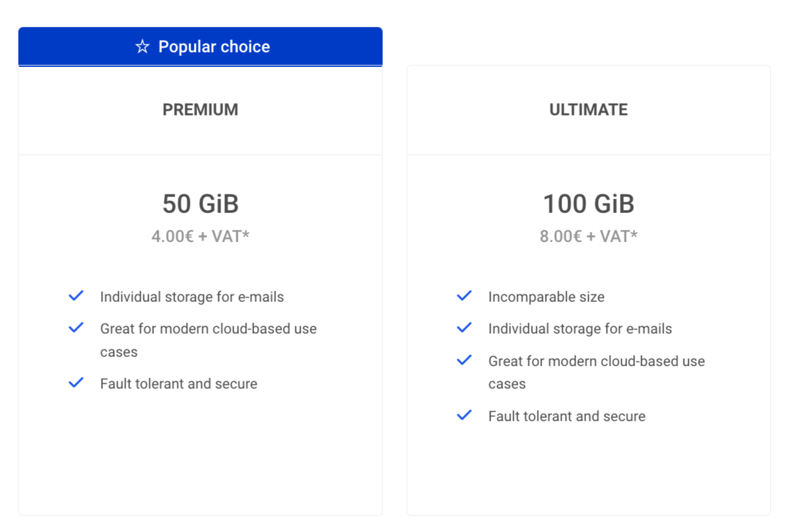Click checkmark beside Premium Great for modern cloud-based

(76, 328)
